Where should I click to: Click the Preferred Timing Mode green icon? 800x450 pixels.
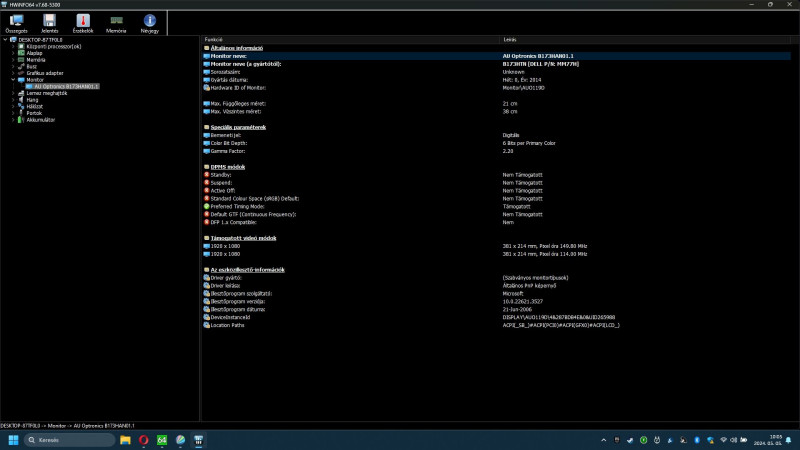pyautogui.click(x=207, y=206)
